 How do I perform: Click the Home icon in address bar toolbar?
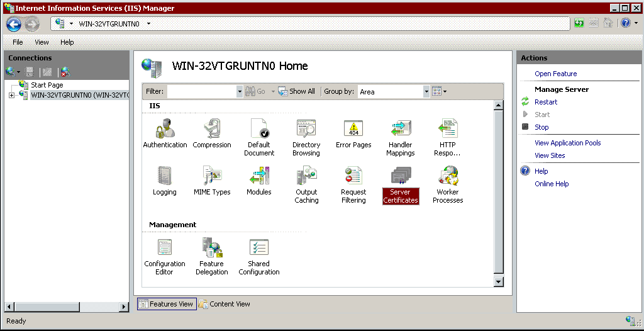tap(608, 23)
